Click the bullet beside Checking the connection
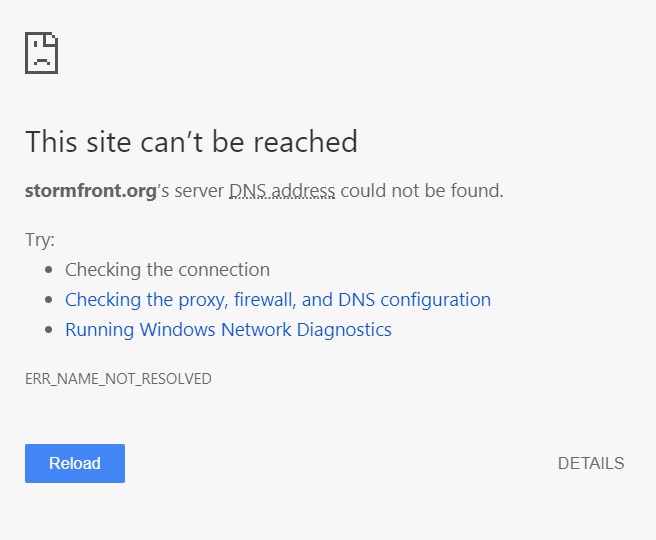This screenshot has height=540, width=656. (x=49, y=270)
